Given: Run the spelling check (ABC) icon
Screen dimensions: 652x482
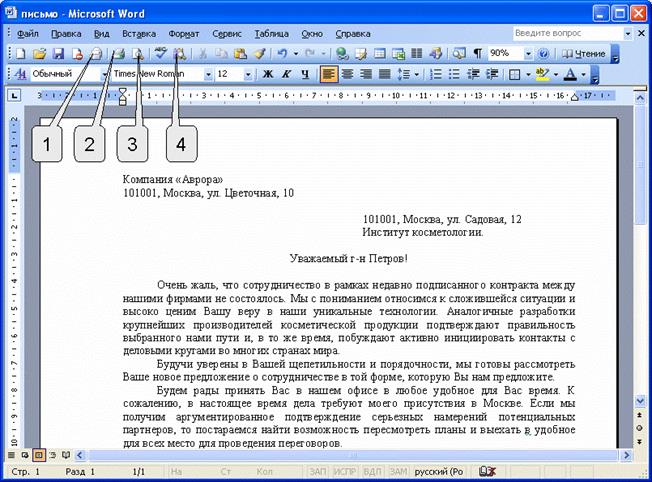Looking at the screenshot, I should pyautogui.click(x=161, y=53).
